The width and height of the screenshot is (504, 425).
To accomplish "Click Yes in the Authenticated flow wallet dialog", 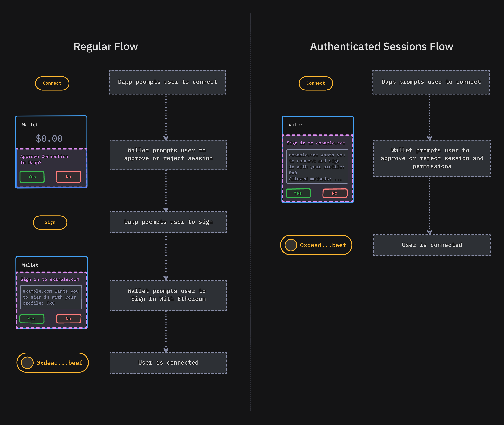I will pos(298,193).
